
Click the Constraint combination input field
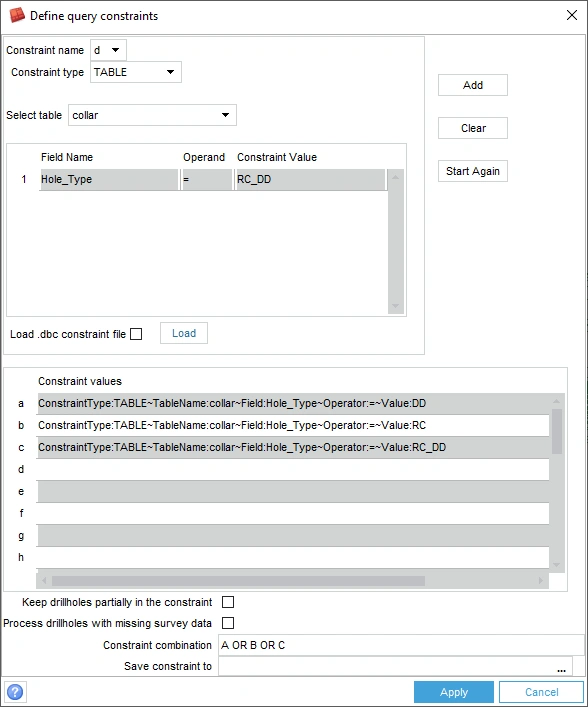click(x=401, y=645)
